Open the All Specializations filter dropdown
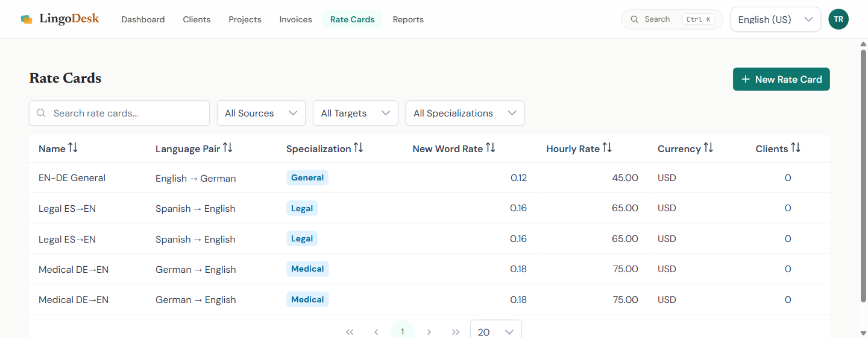Viewport: 868px width, 338px height. pos(465,113)
